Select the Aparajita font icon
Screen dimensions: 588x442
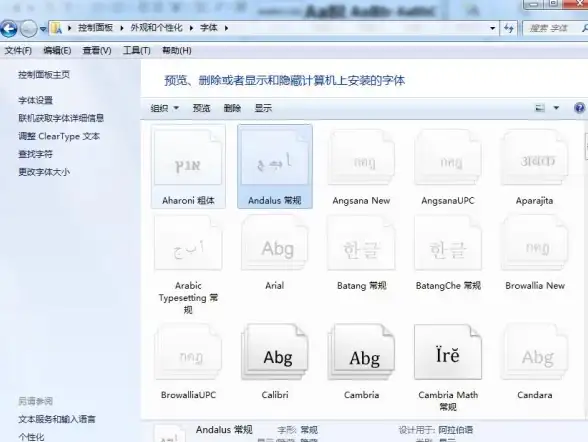534,157
